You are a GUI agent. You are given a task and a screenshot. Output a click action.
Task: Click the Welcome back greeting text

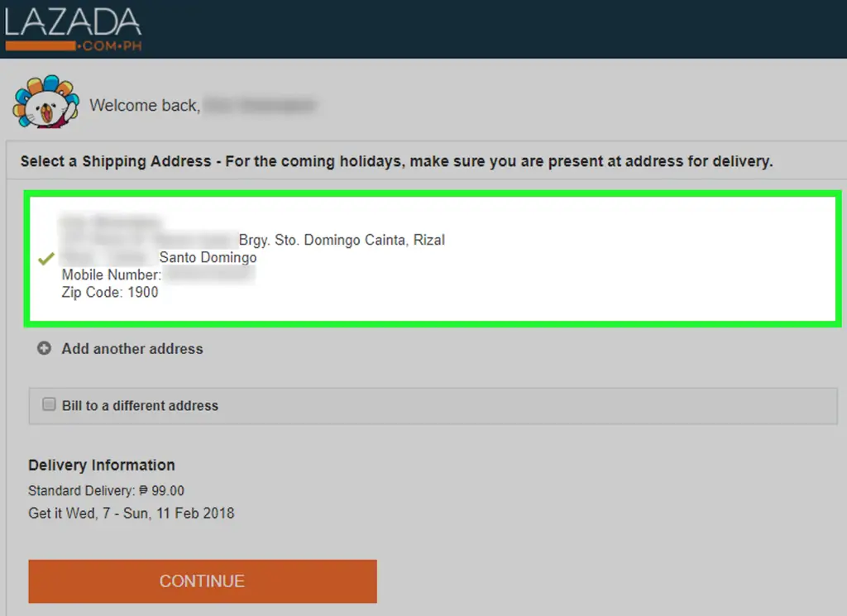[145, 105]
